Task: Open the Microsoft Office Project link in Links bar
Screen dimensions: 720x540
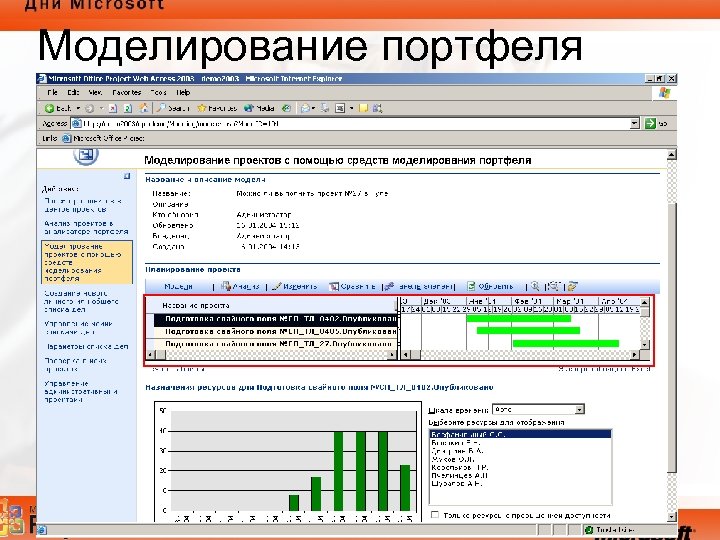Action: [103, 138]
